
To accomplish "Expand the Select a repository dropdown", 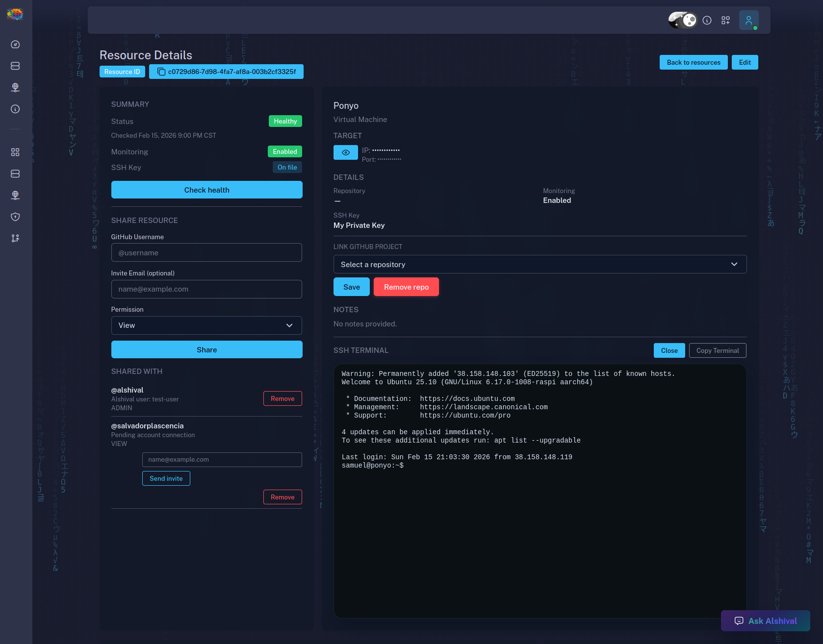I will (x=540, y=265).
